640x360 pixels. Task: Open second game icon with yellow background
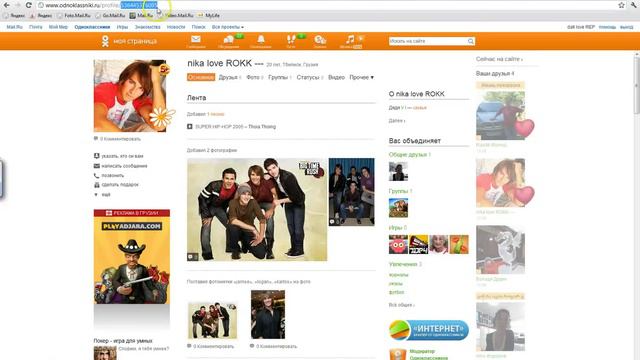coord(418,244)
